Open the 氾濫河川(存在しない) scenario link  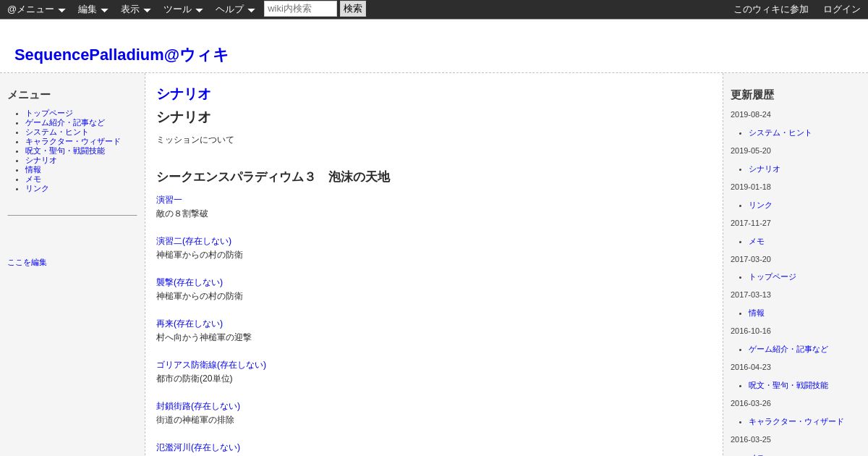(198, 447)
